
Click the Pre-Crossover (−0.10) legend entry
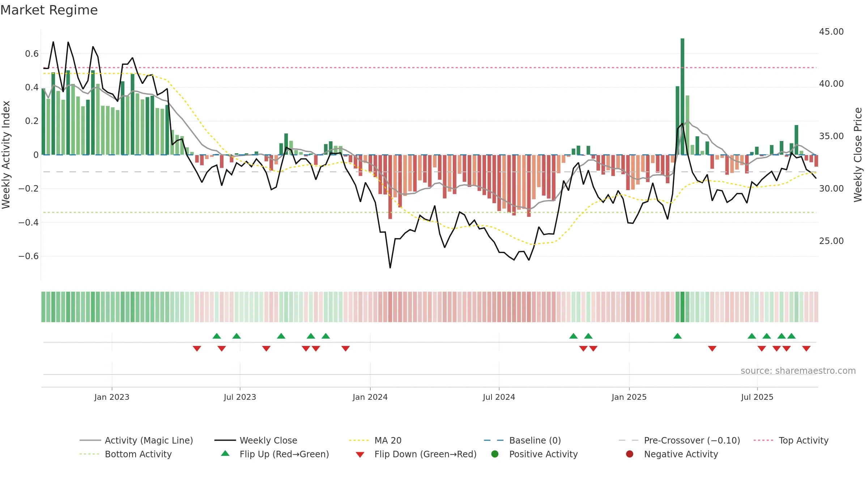pos(680,440)
